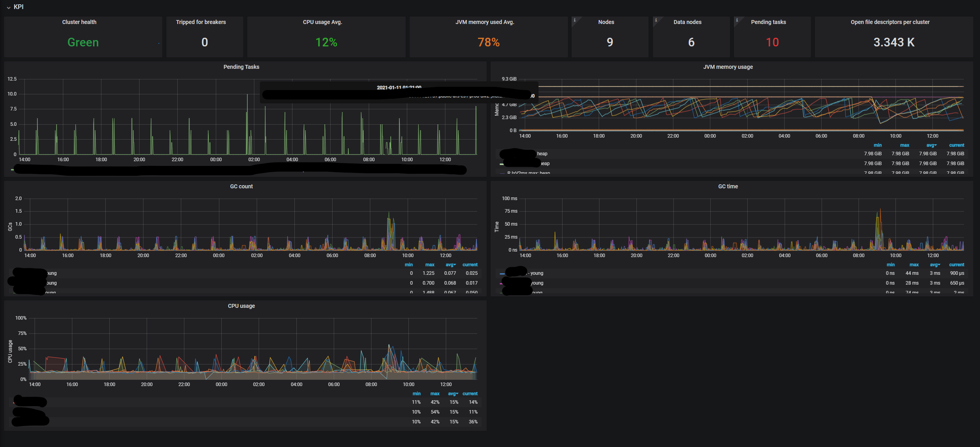Toggle first young series in GC time legend
Screen dimensions: 980x447
537,273
